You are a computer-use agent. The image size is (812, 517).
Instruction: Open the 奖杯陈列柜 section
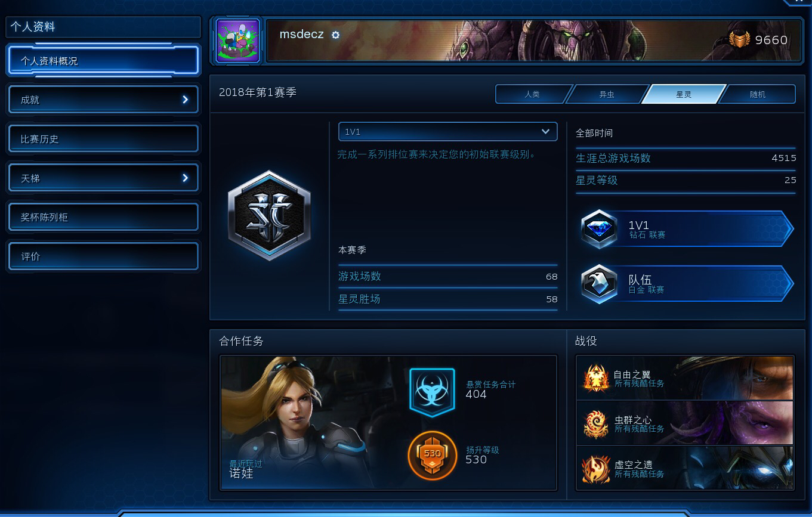click(103, 217)
